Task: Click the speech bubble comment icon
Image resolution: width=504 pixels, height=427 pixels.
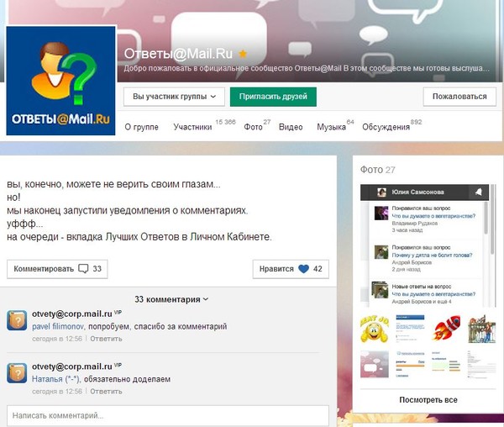Action: pyautogui.click(x=83, y=269)
